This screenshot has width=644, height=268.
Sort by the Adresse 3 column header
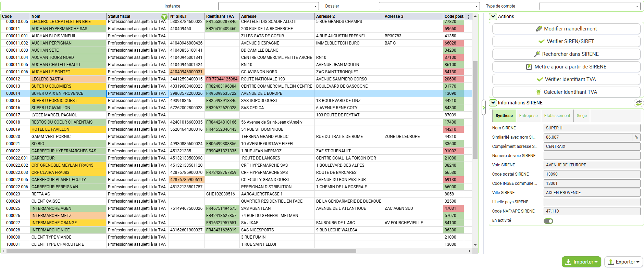[x=413, y=16]
